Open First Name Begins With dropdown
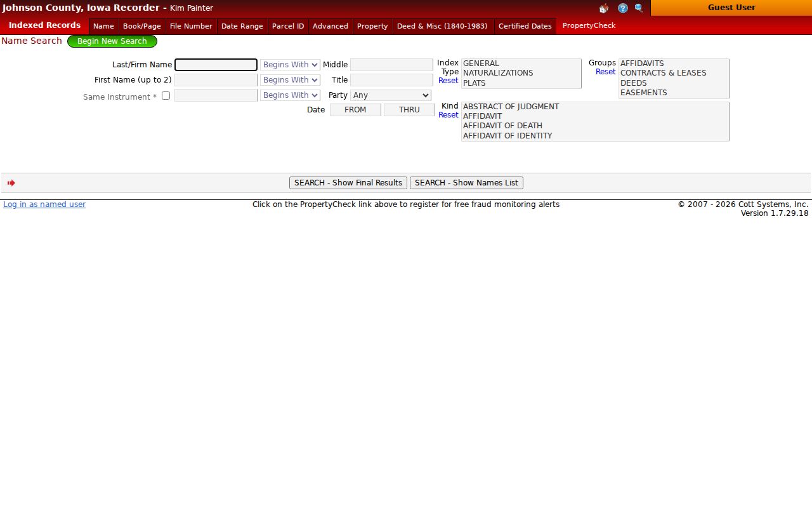Screen dimensions: 812x508 (x=290, y=80)
